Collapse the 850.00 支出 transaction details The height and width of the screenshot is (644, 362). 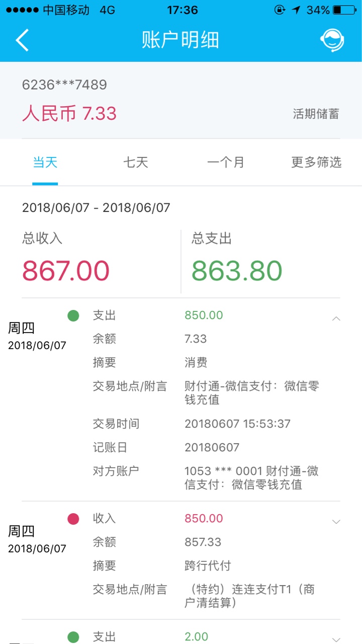(336, 318)
